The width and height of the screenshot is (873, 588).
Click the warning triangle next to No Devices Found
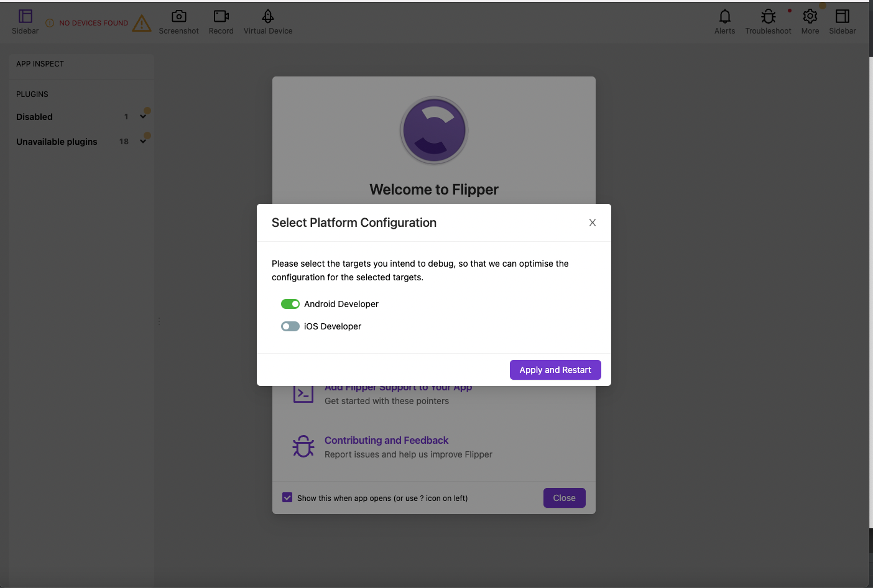(142, 23)
